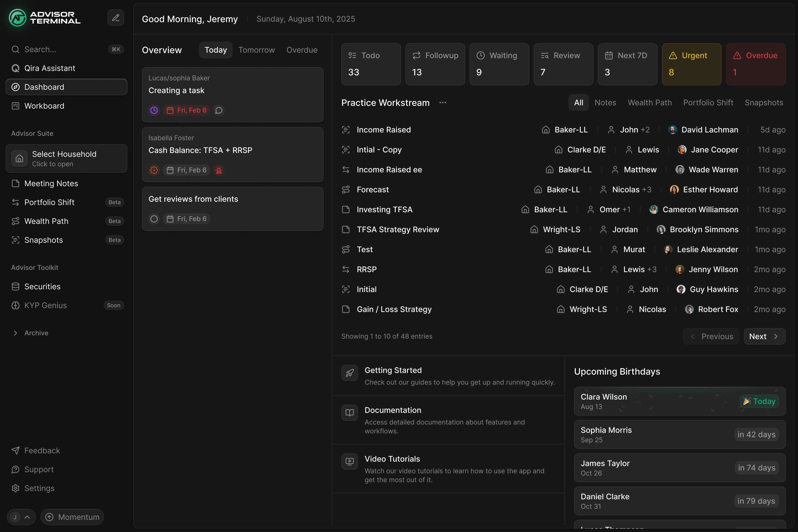Go to the Next page of entries

[x=764, y=336]
